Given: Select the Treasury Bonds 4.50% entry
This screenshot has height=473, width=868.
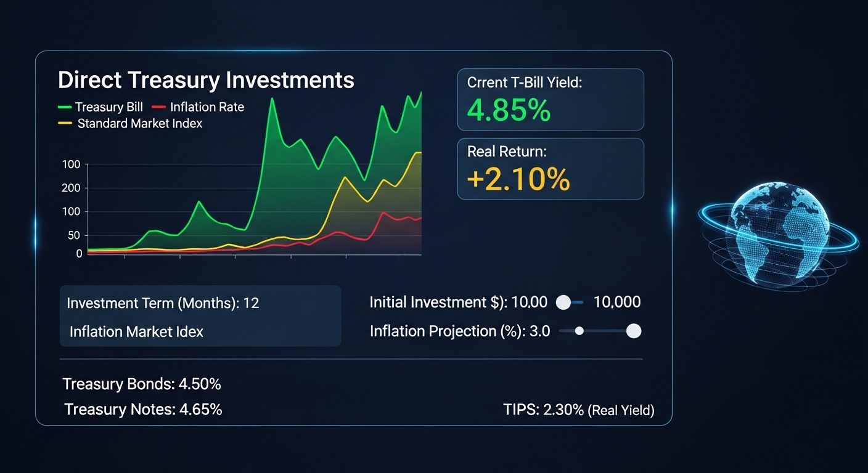Looking at the screenshot, I should point(142,384).
